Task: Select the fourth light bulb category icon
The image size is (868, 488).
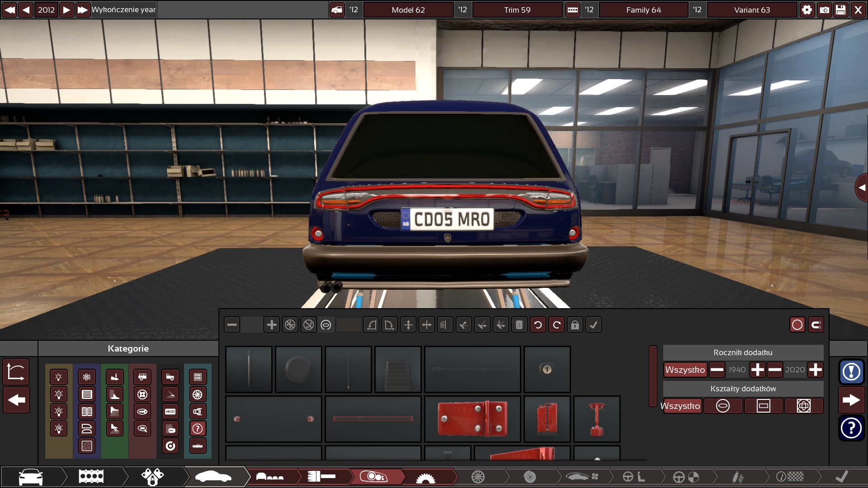Action: [x=59, y=428]
